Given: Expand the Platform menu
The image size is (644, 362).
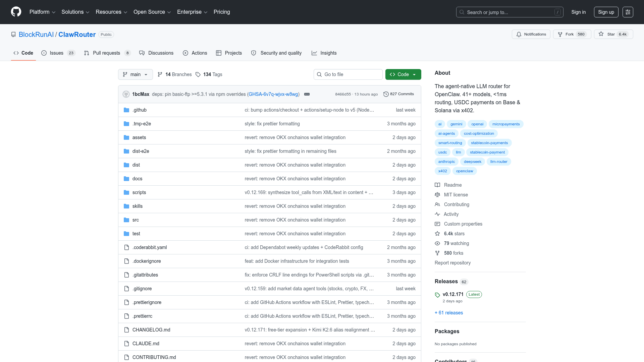Looking at the screenshot, I should coord(42,12).
